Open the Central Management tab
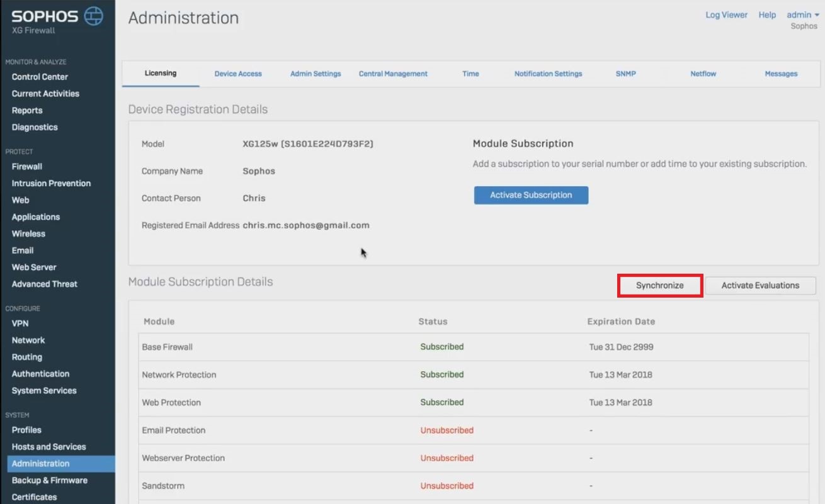 tap(393, 73)
